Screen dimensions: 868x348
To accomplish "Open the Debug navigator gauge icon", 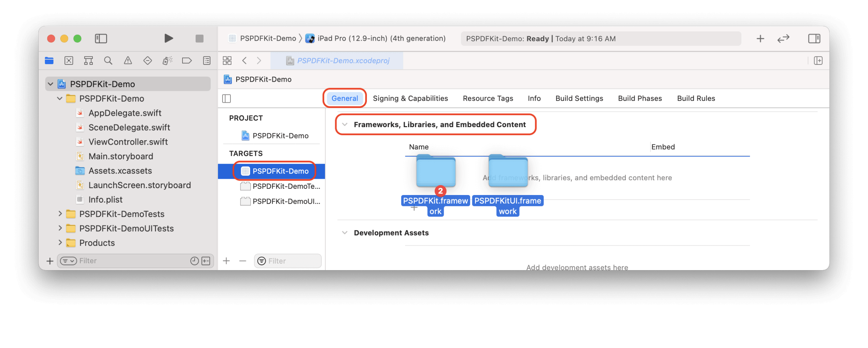I will tap(167, 60).
